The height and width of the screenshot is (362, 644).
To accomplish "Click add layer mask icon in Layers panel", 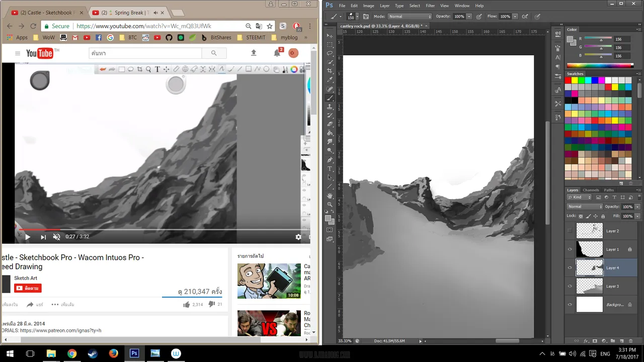I will pos(595,341).
